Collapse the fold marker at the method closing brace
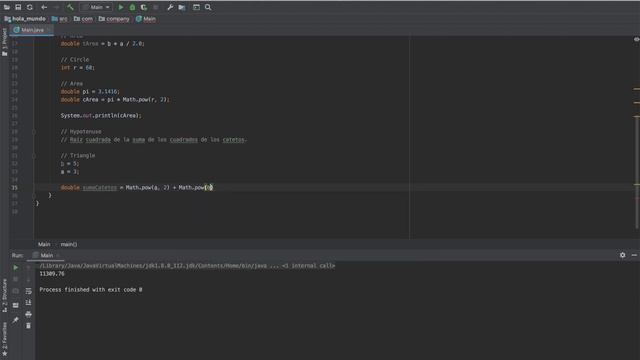The width and height of the screenshot is (640, 360). tap(34, 196)
